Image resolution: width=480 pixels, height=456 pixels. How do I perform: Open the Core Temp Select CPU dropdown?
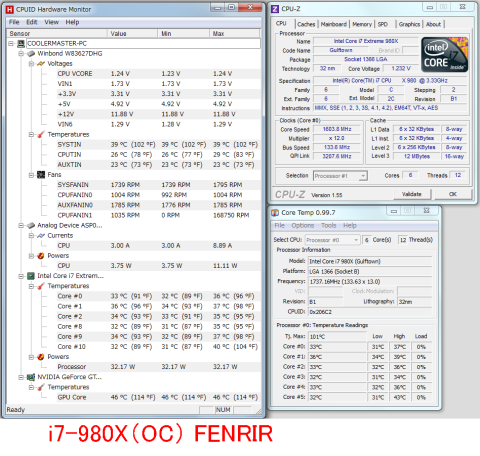point(356,240)
